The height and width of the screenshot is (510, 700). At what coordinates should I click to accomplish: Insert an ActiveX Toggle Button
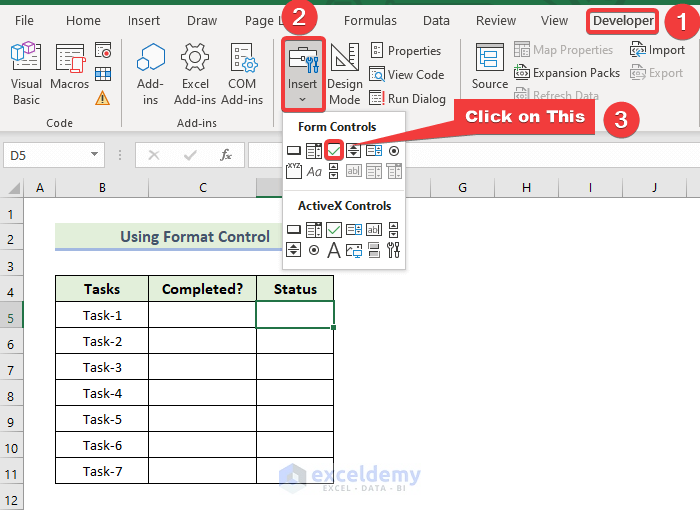click(374, 250)
